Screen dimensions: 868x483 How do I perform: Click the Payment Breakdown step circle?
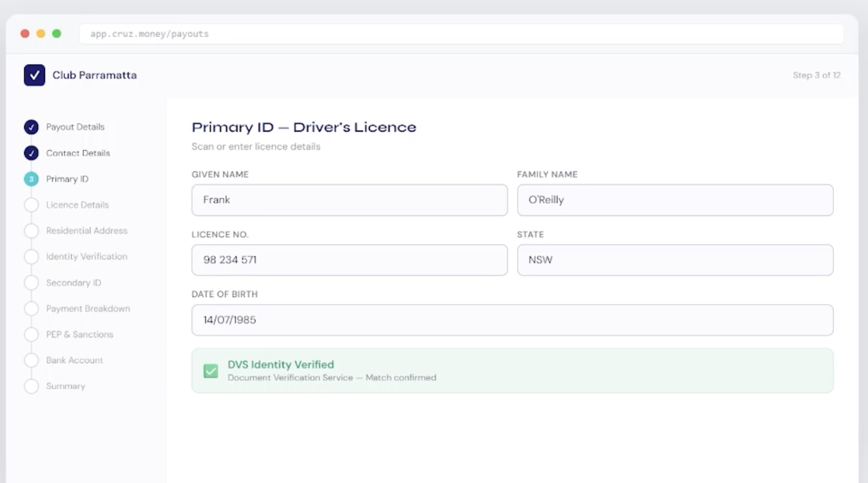pos(31,308)
